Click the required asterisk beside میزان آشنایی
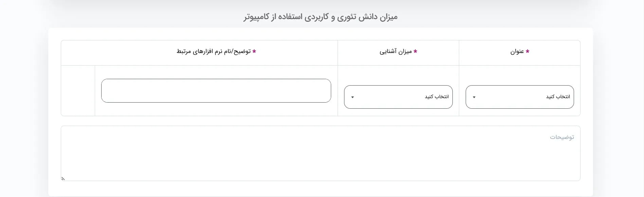 pyautogui.click(x=415, y=51)
